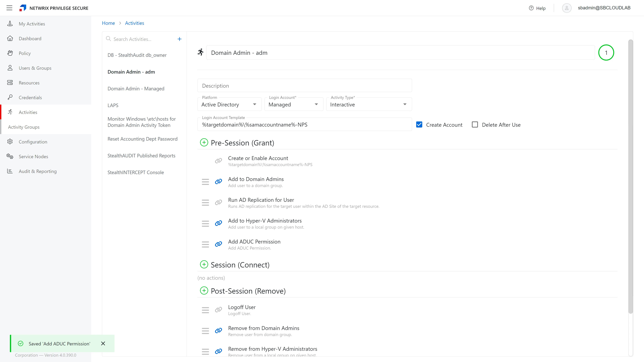Click link icon for Remove from Domain Admins
644x362 pixels.
(x=219, y=331)
